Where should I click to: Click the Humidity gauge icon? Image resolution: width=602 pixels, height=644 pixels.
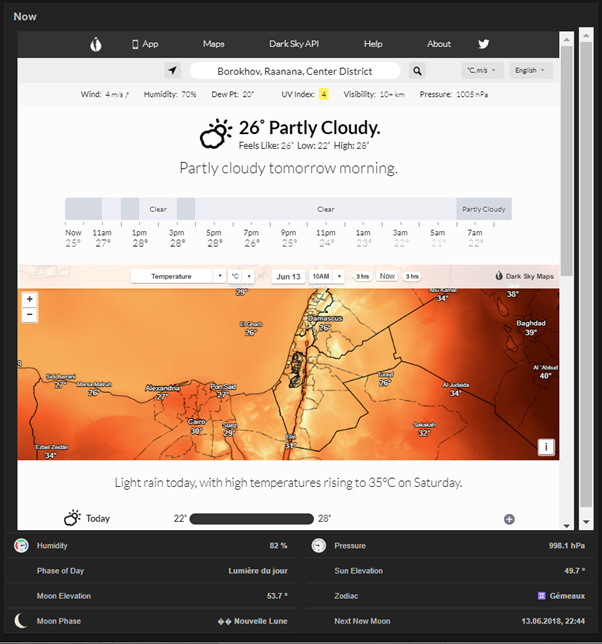click(21, 545)
